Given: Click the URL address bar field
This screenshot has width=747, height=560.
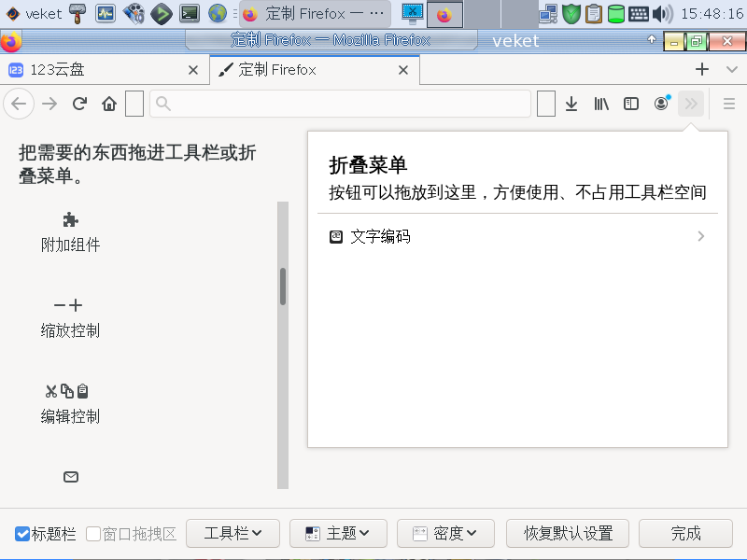Looking at the screenshot, I should coord(340,104).
